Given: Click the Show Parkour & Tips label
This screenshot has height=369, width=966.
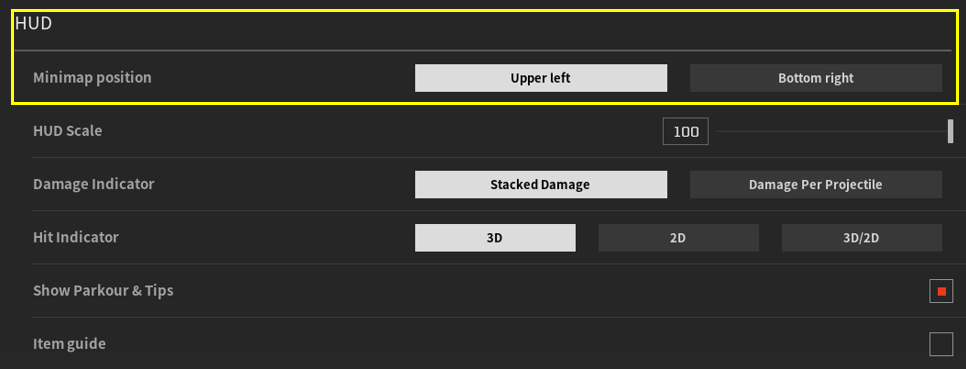Looking at the screenshot, I should click(103, 291).
